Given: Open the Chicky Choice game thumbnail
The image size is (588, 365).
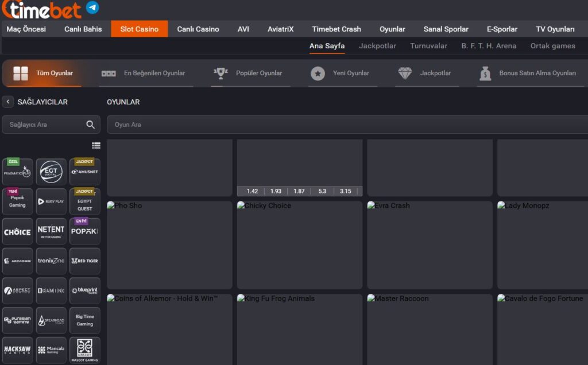Looking at the screenshot, I should pyautogui.click(x=299, y=245).
